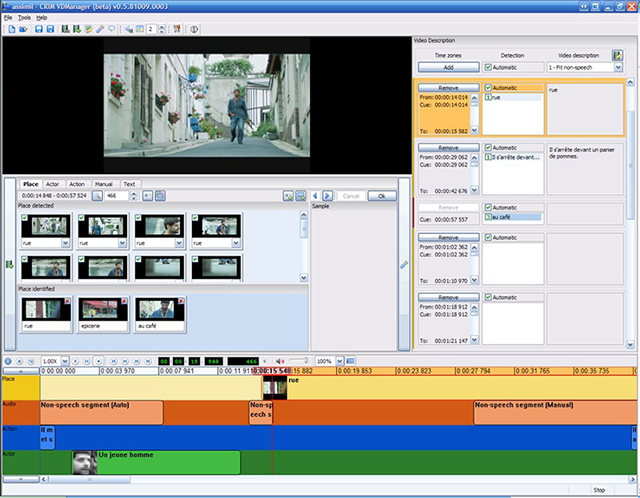This screenshot has height=498, width=640.
Task: Open rue dropdown on second detected thumbnail
Action: tap(122, 243)
